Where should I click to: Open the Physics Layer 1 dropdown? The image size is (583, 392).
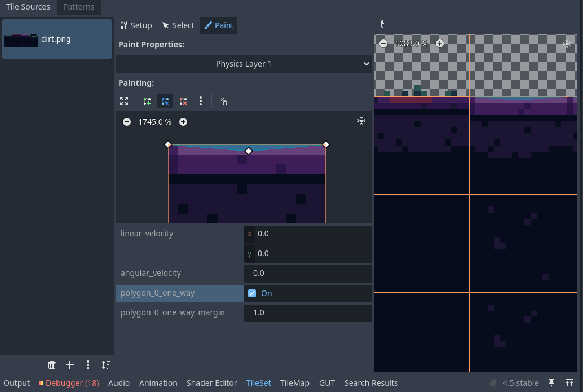tap(244, 64)
